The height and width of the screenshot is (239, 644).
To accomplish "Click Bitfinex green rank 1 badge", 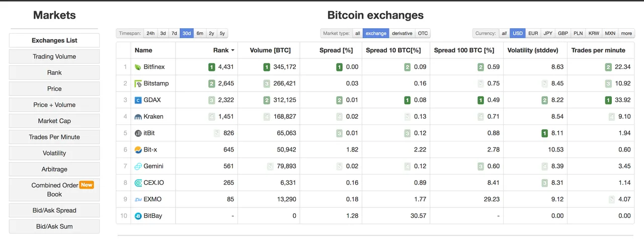I will (x=212, y=67).
